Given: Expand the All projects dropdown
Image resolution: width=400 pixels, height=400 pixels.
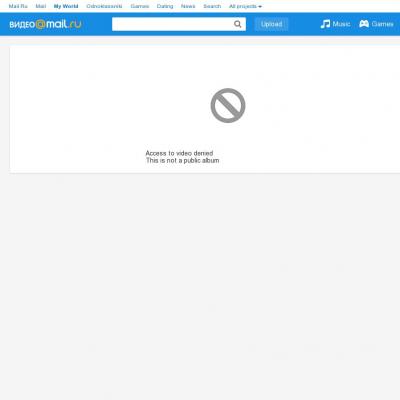Looking at the screenshot, I should [245, 6].
